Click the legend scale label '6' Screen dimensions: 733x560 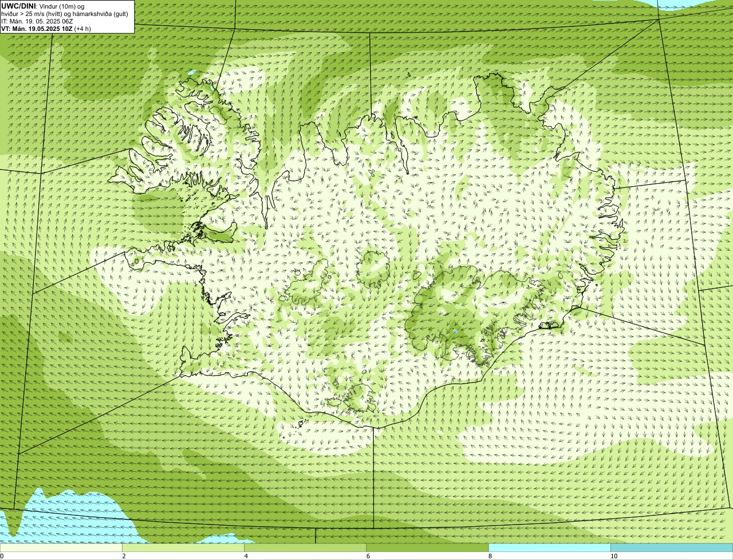point(368,556)
